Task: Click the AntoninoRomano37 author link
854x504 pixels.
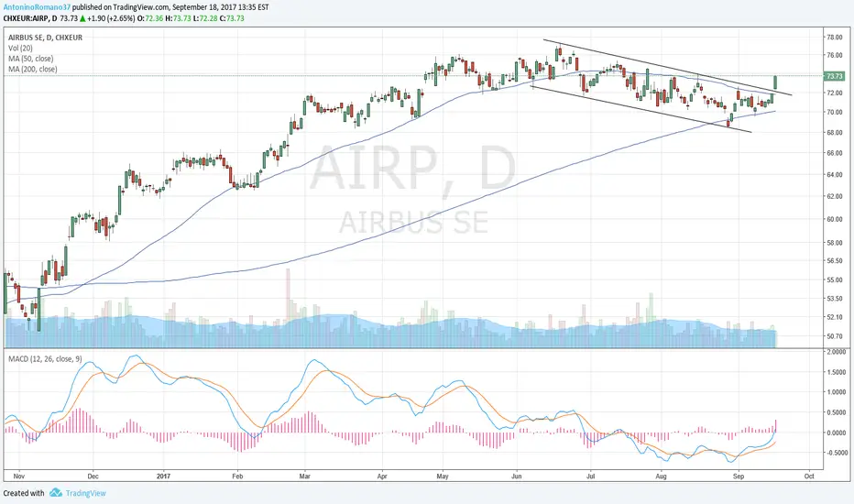Action: tap(37, 7)
